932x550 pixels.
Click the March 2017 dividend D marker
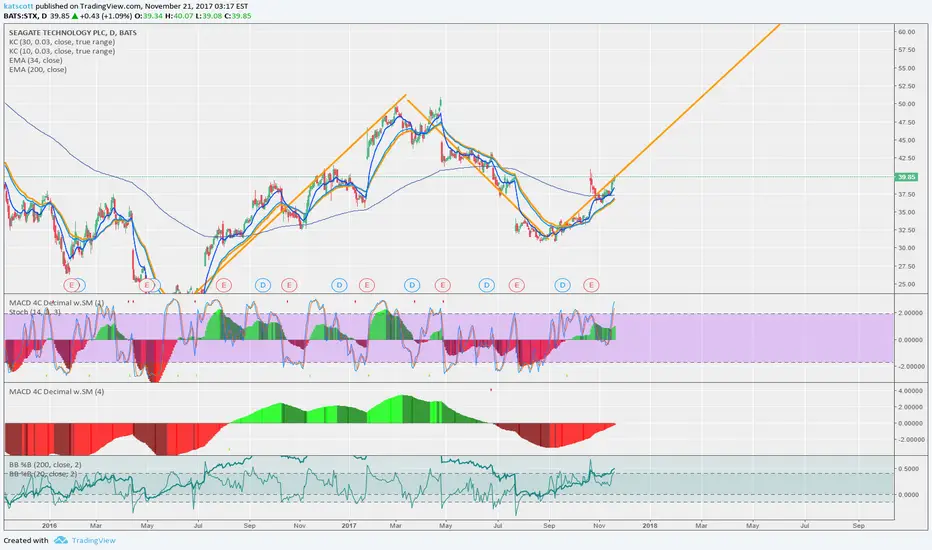point(412,285)
